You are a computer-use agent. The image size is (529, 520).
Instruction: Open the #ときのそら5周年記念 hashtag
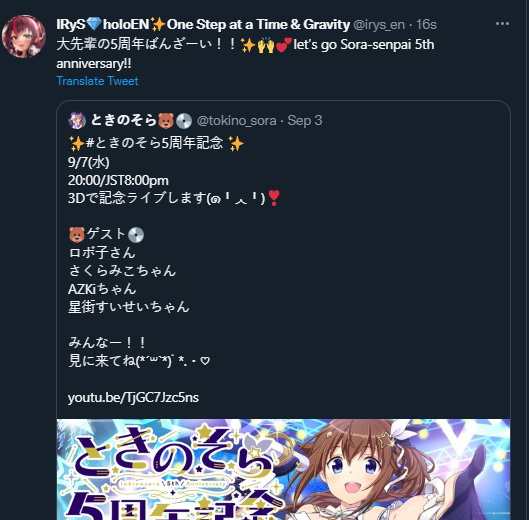[x=154, y=143]
